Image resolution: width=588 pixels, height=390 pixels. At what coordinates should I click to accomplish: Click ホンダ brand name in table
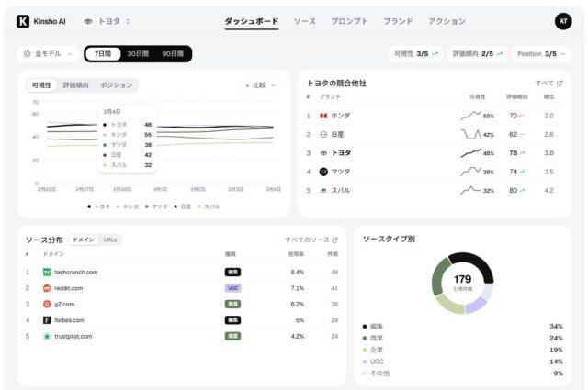[x=341, y=116]
